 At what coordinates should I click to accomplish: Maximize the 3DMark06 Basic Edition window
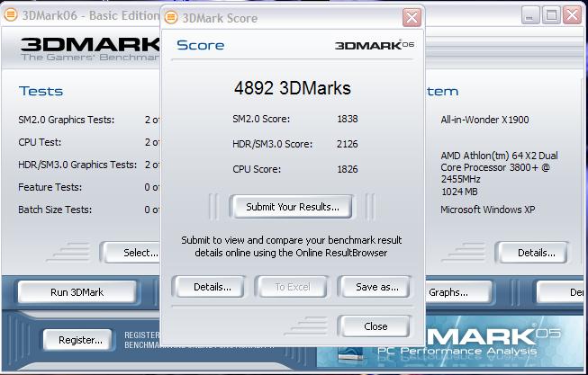point(552,14)
